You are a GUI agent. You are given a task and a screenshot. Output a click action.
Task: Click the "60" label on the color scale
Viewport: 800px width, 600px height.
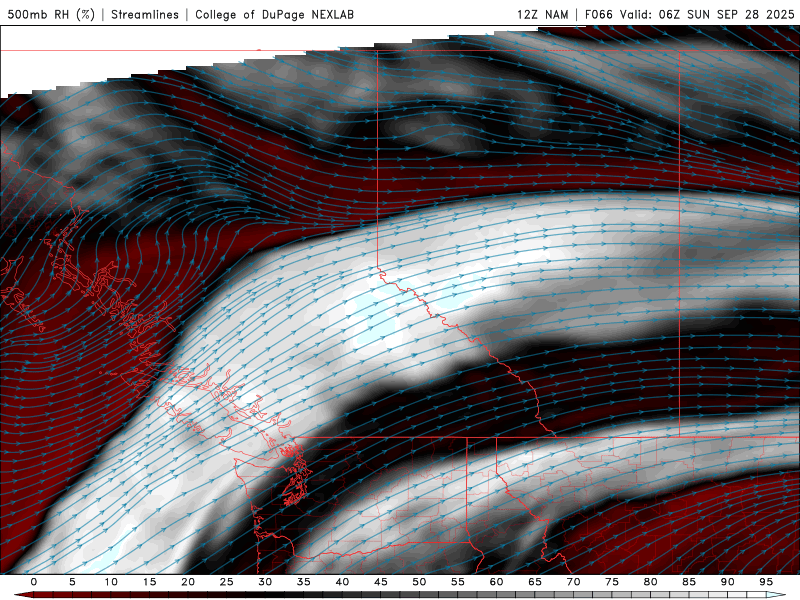tap(496, 582)
